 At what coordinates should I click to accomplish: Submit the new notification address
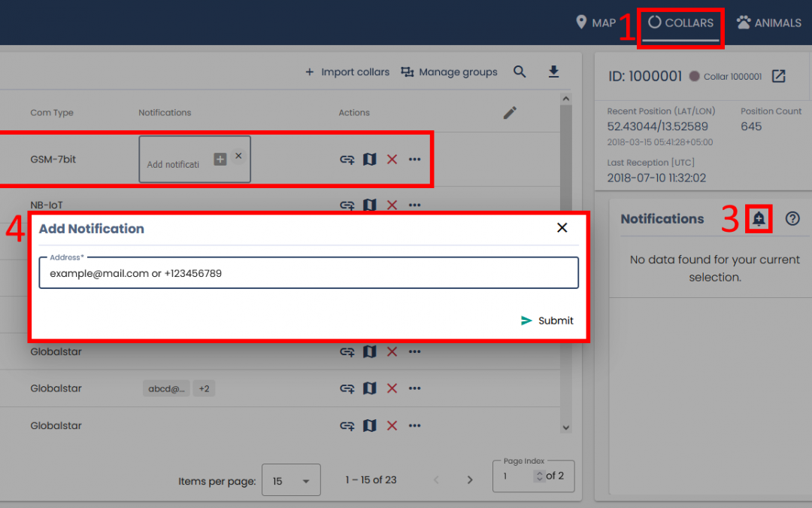click(547, 321)
